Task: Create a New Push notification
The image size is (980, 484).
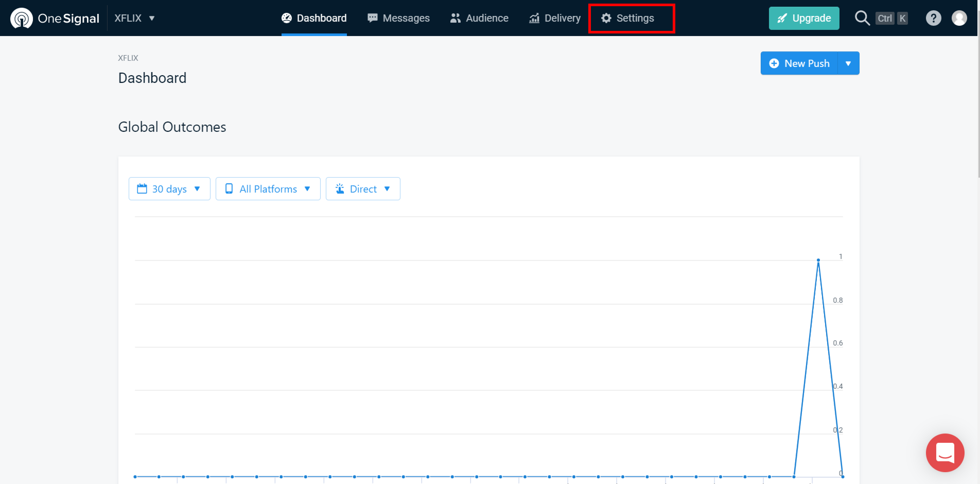Action: pyautogui.click(x=799, y=63)
